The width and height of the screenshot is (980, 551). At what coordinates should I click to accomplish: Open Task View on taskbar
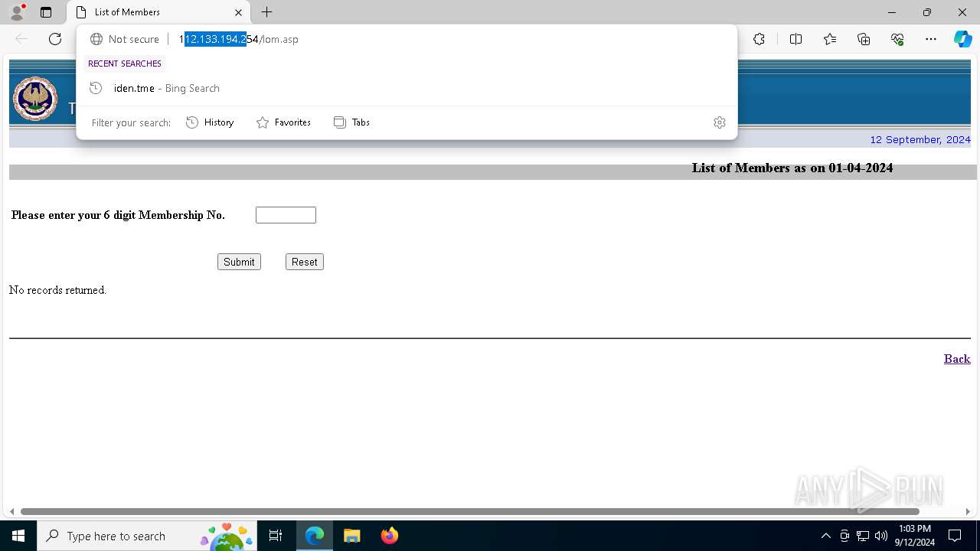click(x=276, y=536)
